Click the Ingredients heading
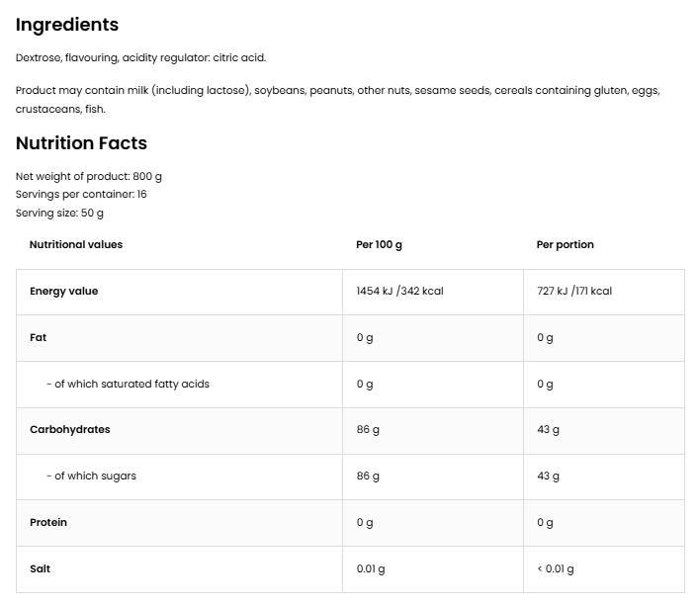This screenshot has width=700, height=607. (66, 25)
